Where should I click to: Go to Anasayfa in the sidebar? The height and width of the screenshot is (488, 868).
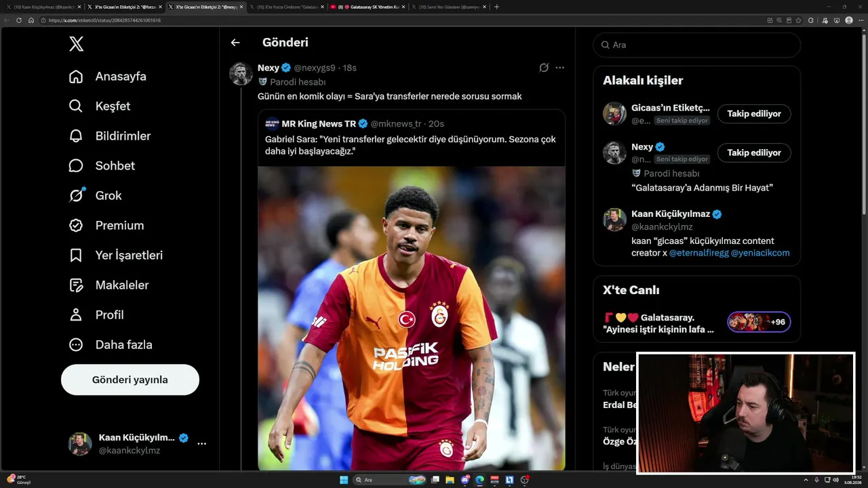coord(108,77)
